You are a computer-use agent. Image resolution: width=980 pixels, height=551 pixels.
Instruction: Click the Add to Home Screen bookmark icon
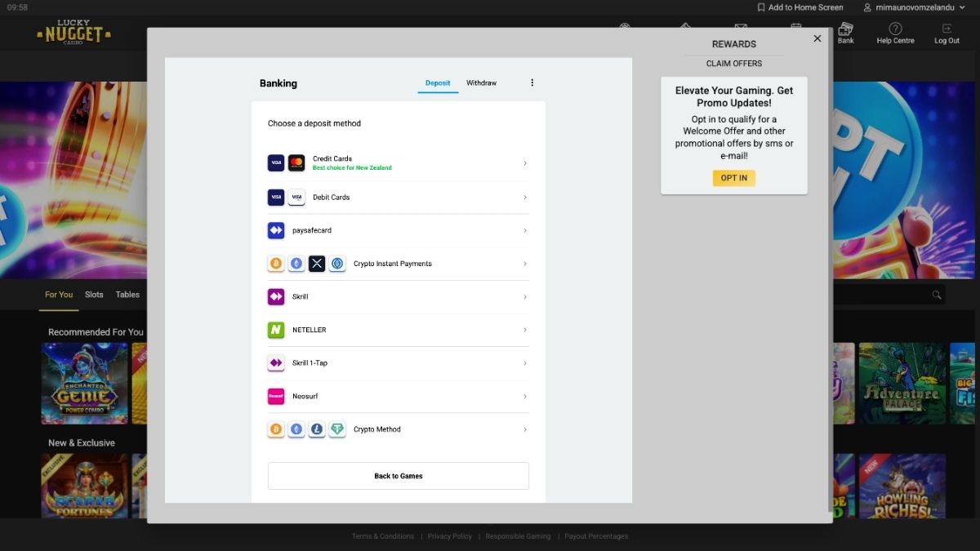coord(761,7)
